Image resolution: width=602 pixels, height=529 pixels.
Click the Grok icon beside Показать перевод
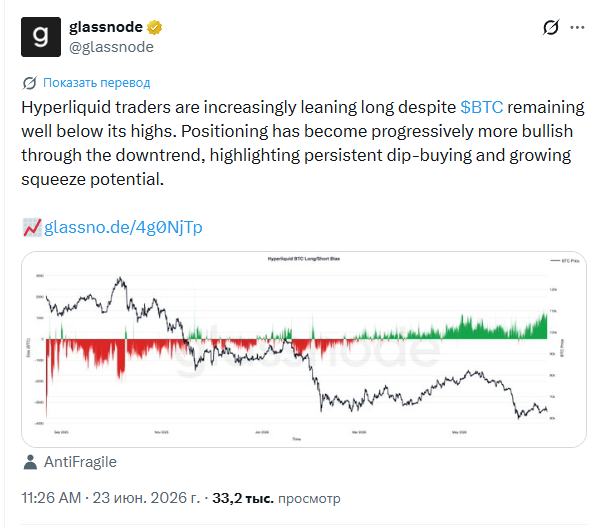(30, 83)
